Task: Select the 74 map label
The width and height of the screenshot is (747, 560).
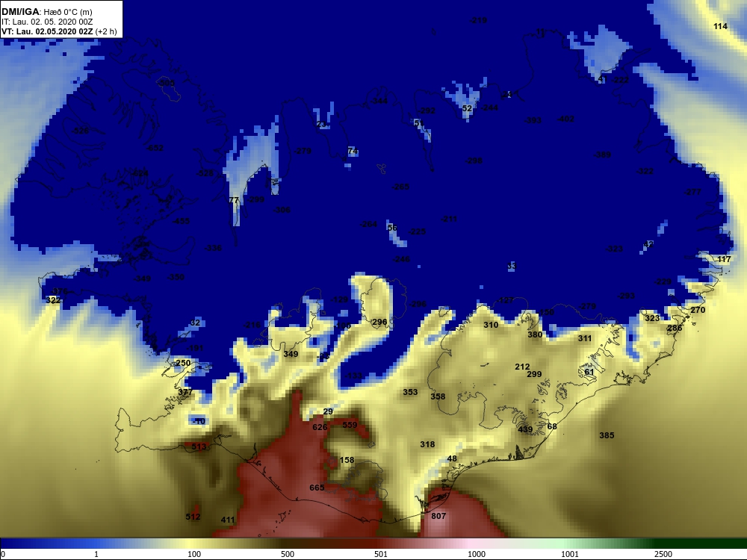Action: click(x=353, y=151)
